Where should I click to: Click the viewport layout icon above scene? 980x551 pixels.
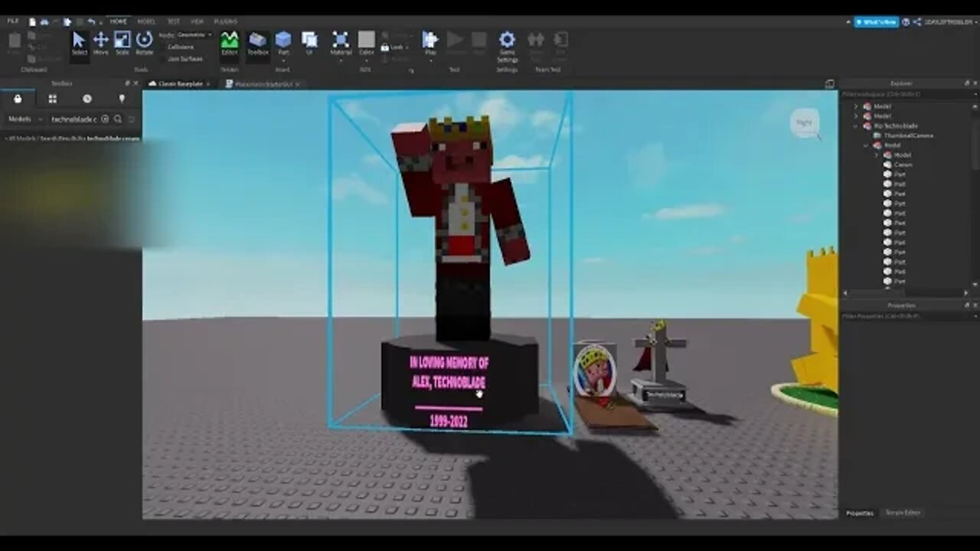[x=829, y=83]
